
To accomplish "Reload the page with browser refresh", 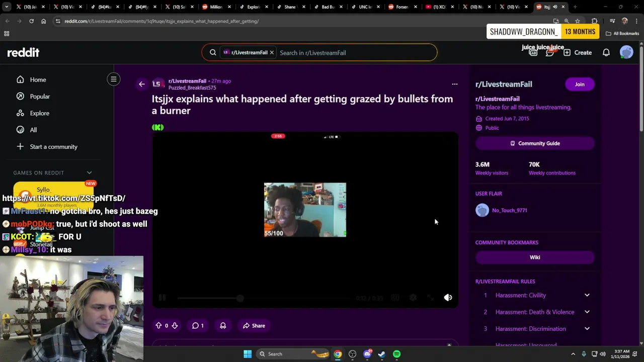I will (31, 21).
